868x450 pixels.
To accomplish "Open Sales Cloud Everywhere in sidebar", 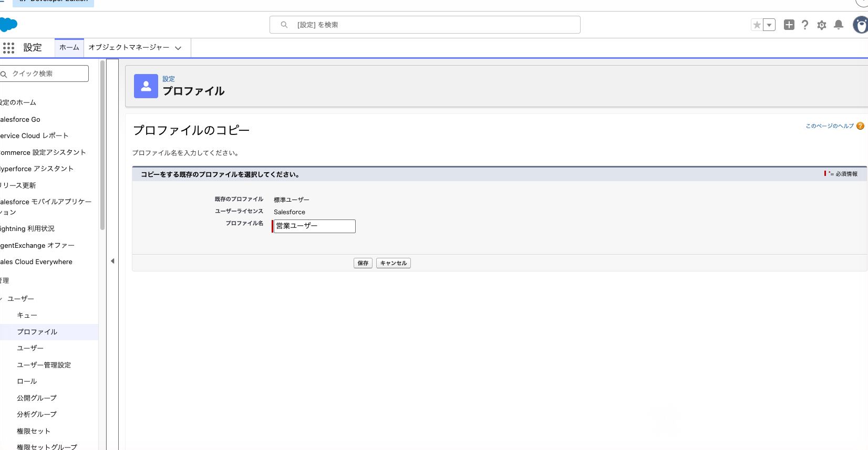I will tap(36, 261).
